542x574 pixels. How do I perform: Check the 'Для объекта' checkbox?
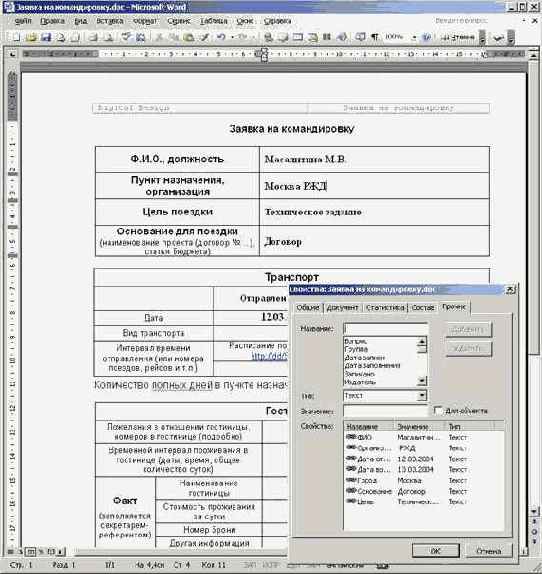click(438, 410)
